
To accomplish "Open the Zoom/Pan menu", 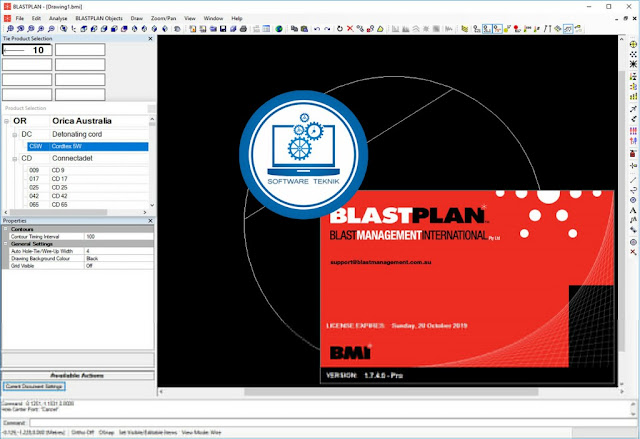I will point(163,18).
